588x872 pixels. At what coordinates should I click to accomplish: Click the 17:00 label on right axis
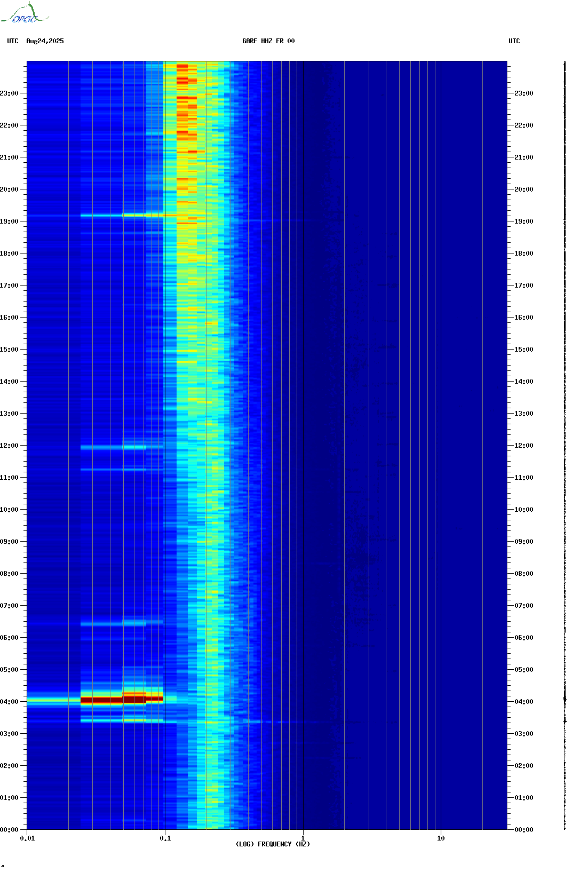tap(524, 286)
